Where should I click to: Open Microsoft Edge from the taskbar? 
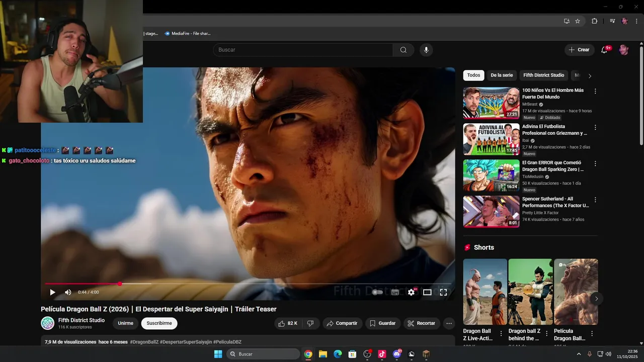pyautogui.click(x=338, y=354)
